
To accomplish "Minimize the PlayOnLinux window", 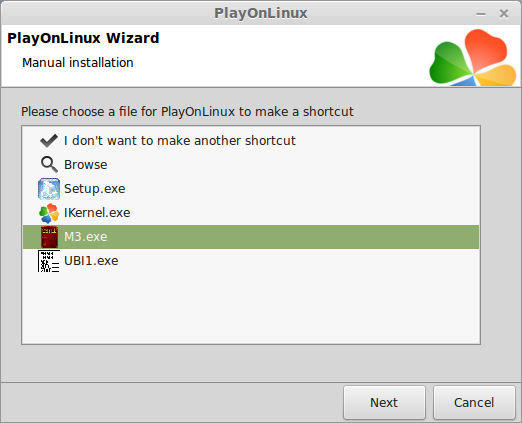I will point(481,14).
